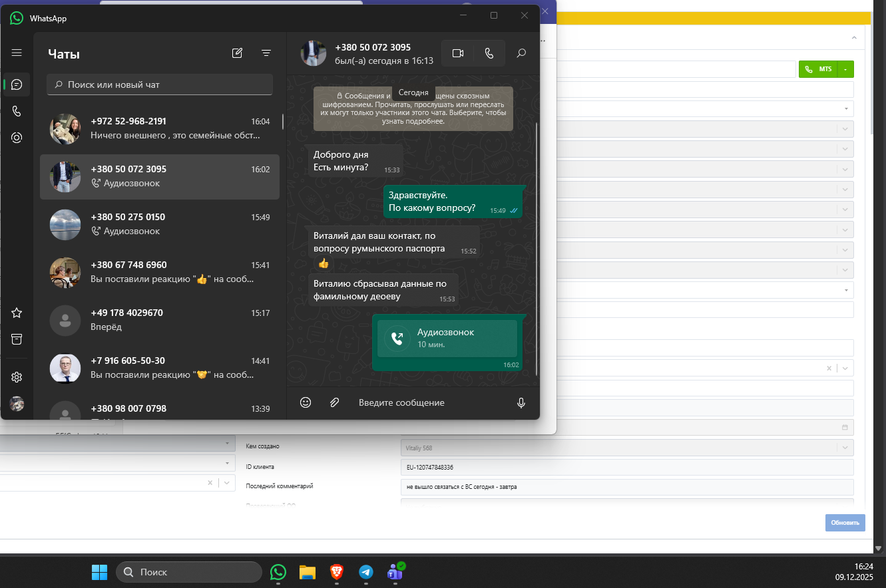
Task: Expand the WhatsApp hamburger menu
Action: click(x=17, y=53)
